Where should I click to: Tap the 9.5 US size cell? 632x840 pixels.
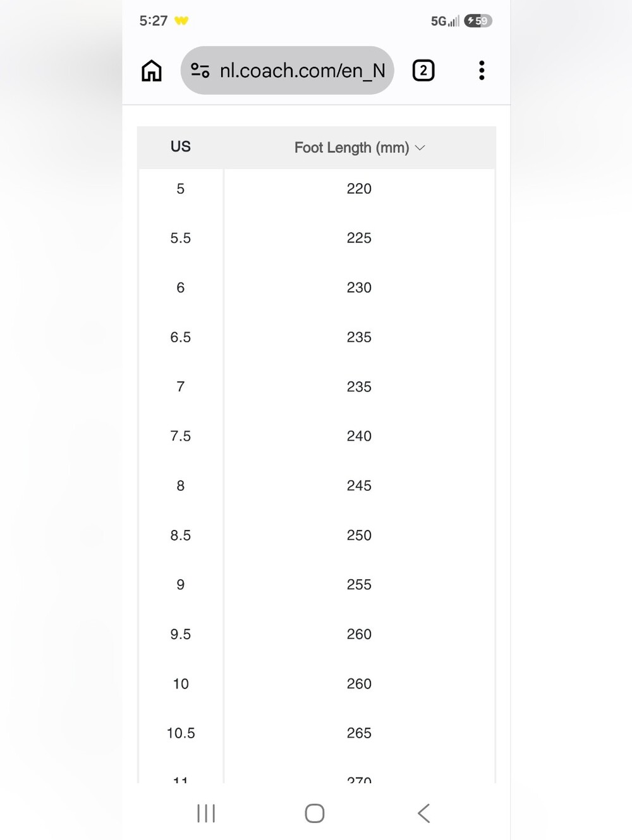pyautogui.click(x=181, y=634)
